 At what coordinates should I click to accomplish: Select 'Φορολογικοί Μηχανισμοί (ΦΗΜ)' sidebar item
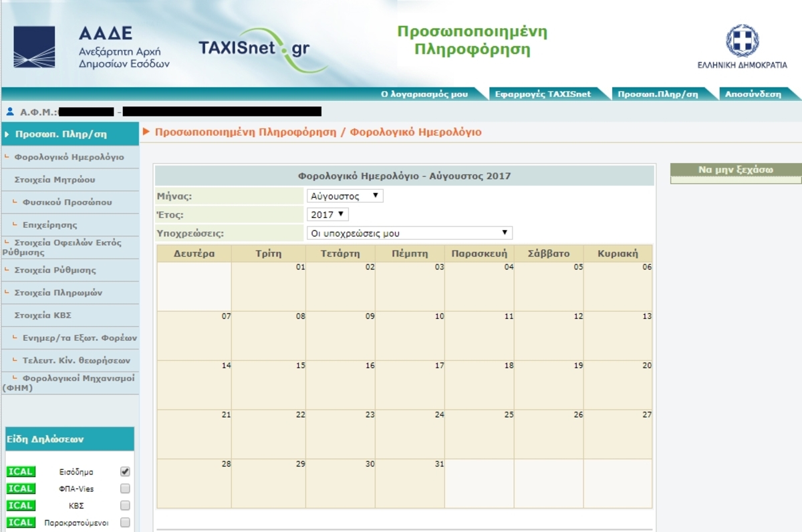pyautogui.click(x=69, y=382)
